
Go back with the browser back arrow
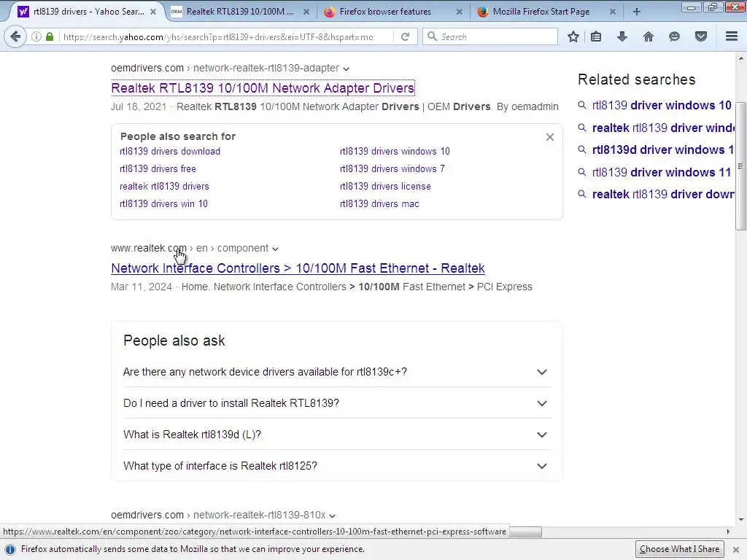tap(15, 36)
